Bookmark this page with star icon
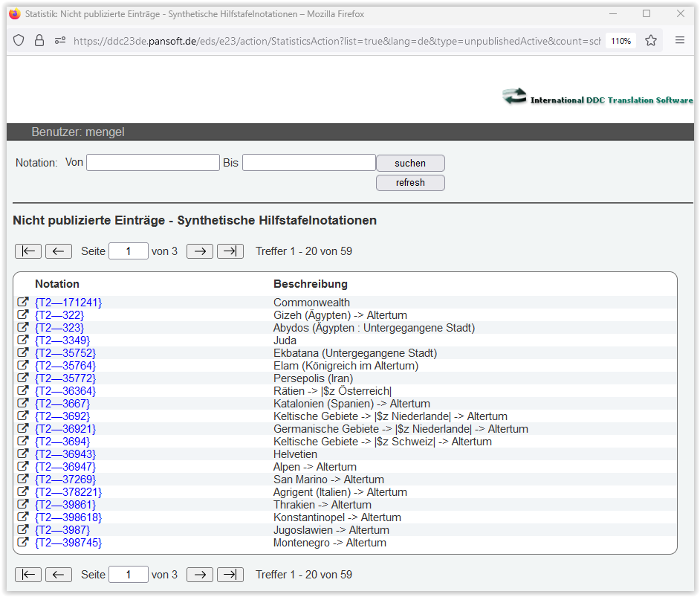The image size is (700, 597). coord(651,41)
